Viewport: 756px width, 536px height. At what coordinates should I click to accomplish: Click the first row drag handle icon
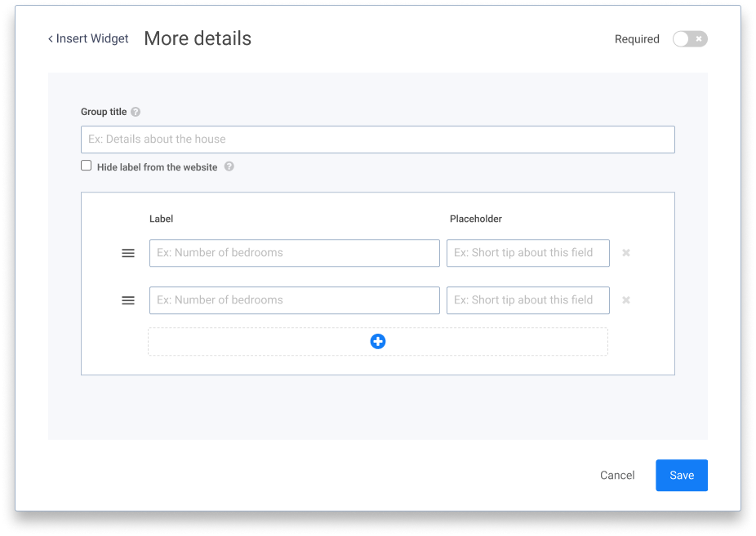(x=128, y=253)
